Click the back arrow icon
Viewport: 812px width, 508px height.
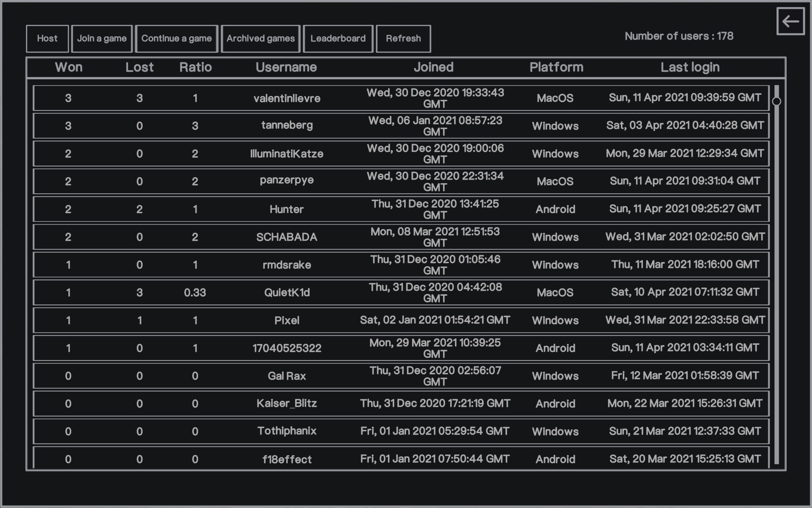790,21
